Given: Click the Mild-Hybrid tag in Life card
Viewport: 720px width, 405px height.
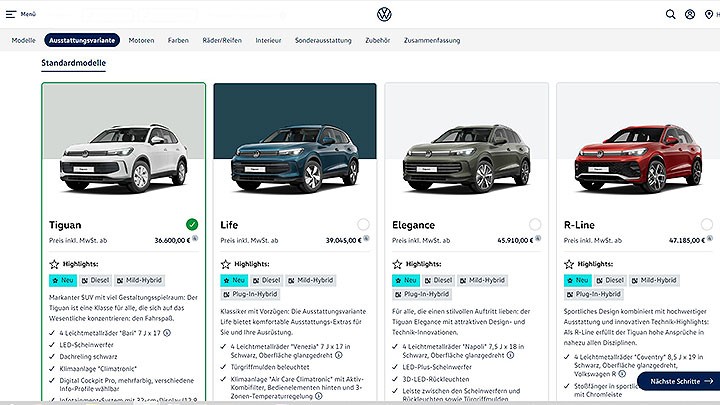Looking at the screenshot, I should [310, 280].
